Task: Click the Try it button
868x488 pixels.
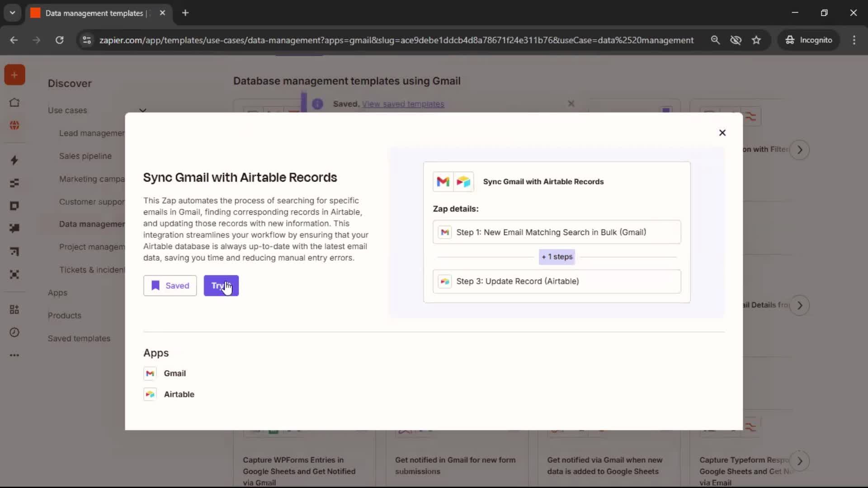Action: tap(221, 286)
